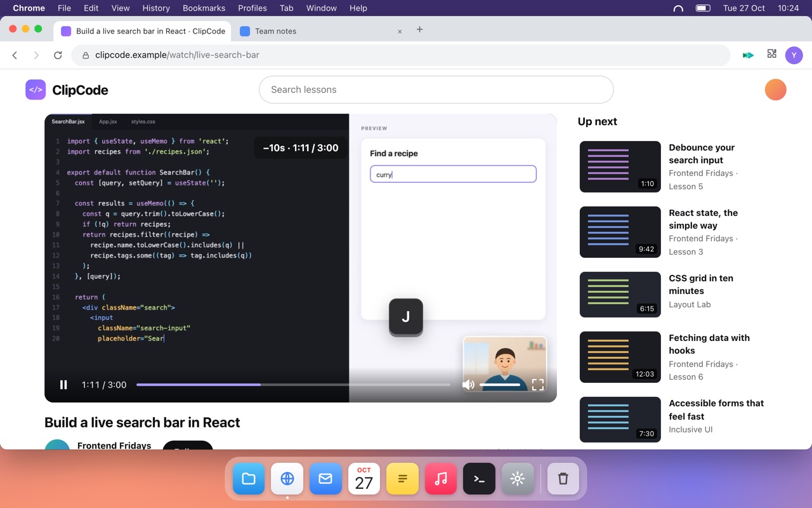Open the CSS grid in ten minutes thumbnail
Image resolution: width=812 pixels, height=508 pixels.
(x=620, y=295)
